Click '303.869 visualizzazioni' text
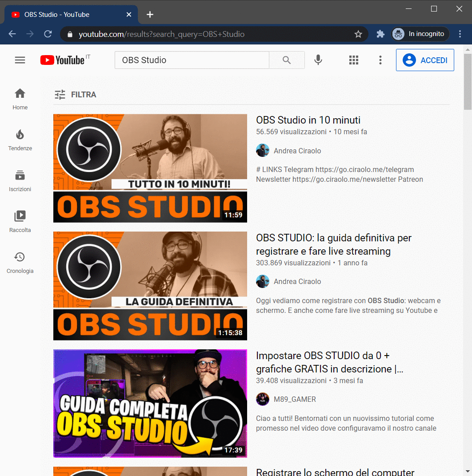Screen dimensions: 472x476 click(x=293, y=263)
